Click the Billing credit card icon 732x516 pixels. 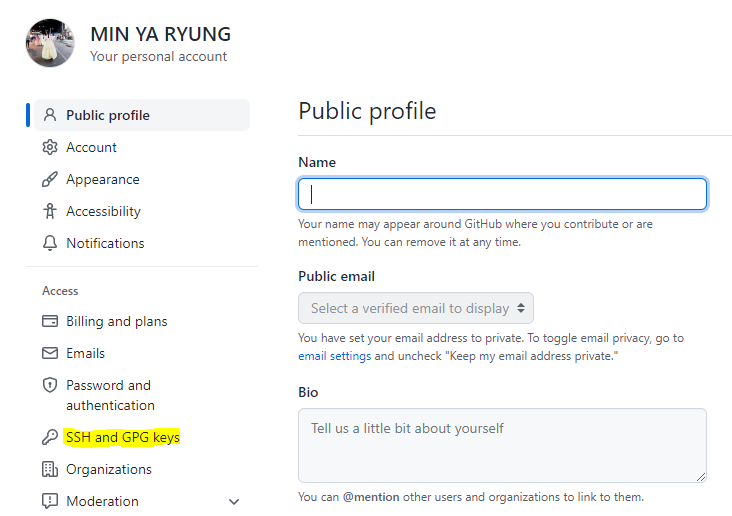pos(50,321)
